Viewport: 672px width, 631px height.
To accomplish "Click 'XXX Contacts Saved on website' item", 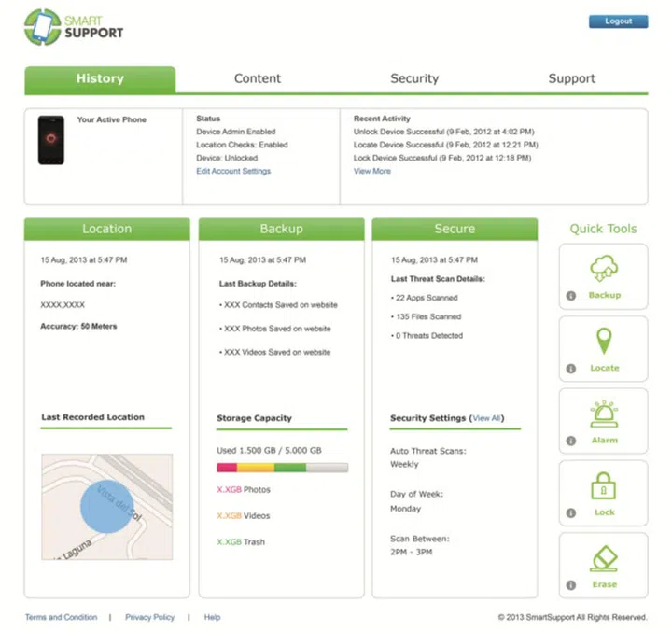I will [x=278, y=305].
